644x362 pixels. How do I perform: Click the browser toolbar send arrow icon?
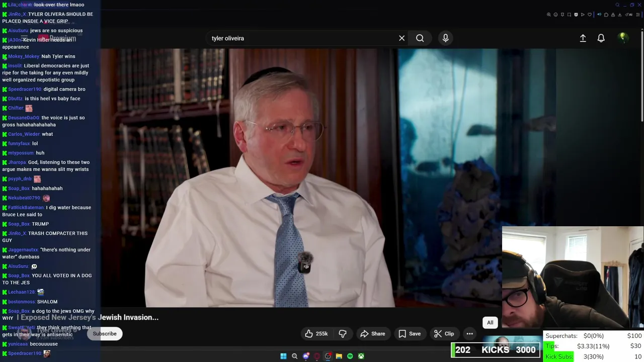[x=583, y=15]
